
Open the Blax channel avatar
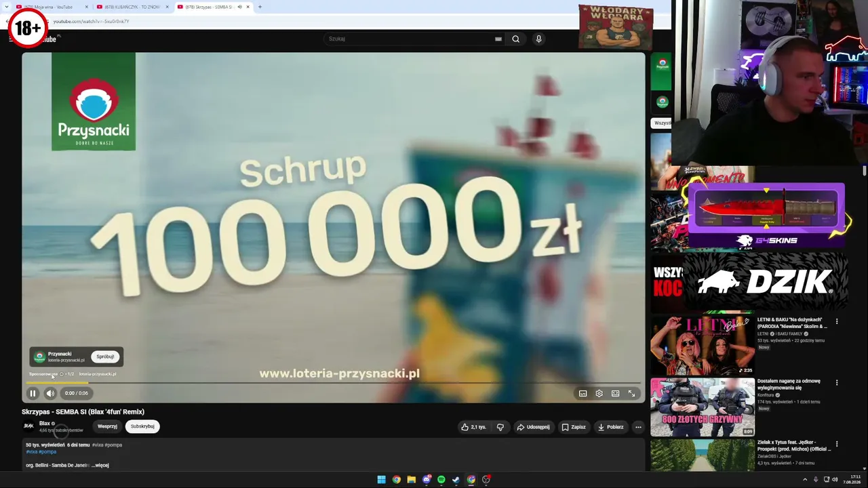click(x=28, y=426)
